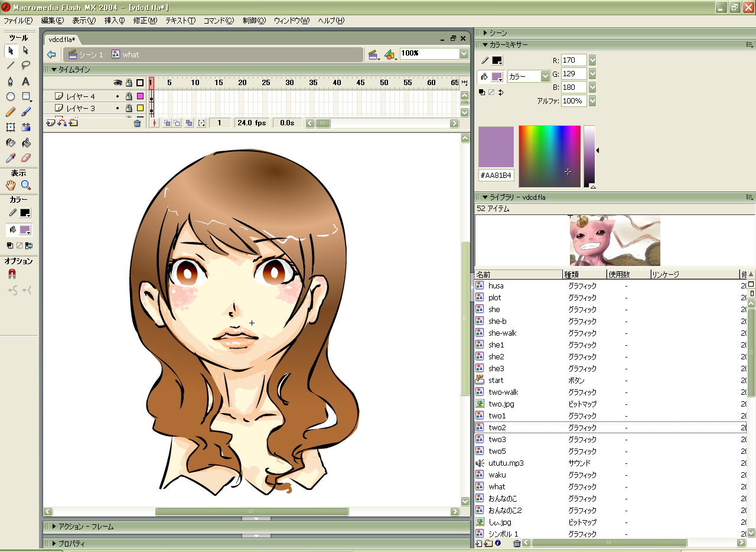Open the カラー fill style dropdown
Viewport: 756px width, 552px height.
tap(545, 76)
